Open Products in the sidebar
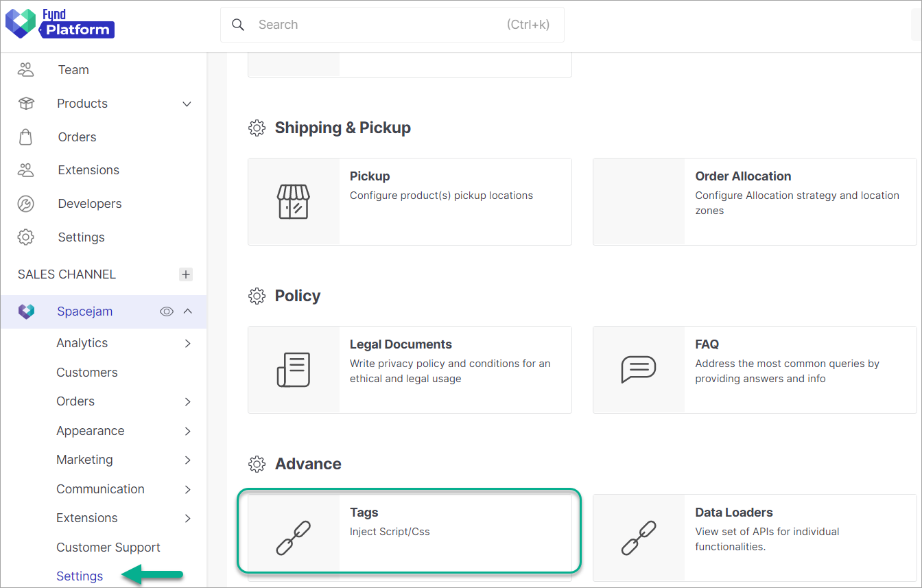This screenshot has height=588, width=922. pyautogui.click(x=82, y=104)
